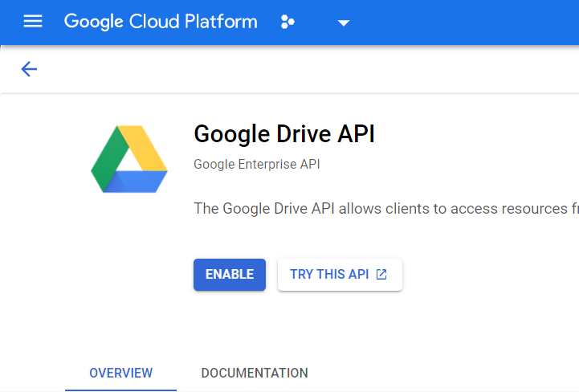Switch to the OVERVIEW tab

coord(120,374)
